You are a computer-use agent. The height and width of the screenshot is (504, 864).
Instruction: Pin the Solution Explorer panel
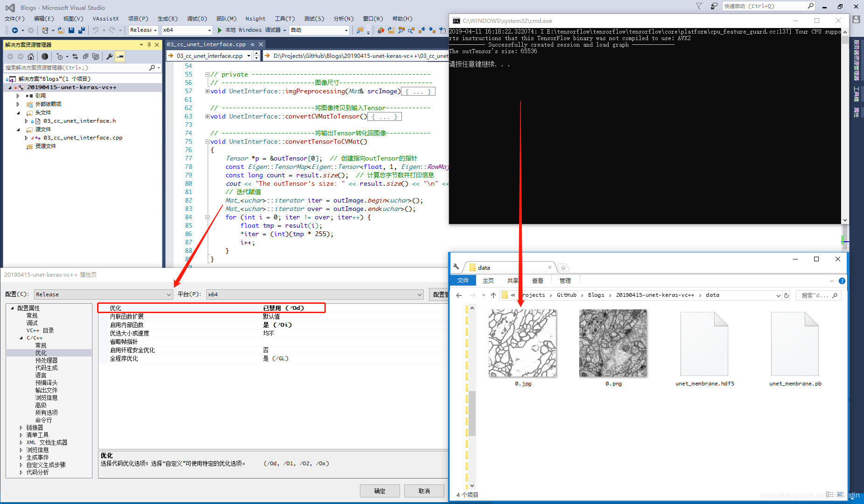(149, 45)
